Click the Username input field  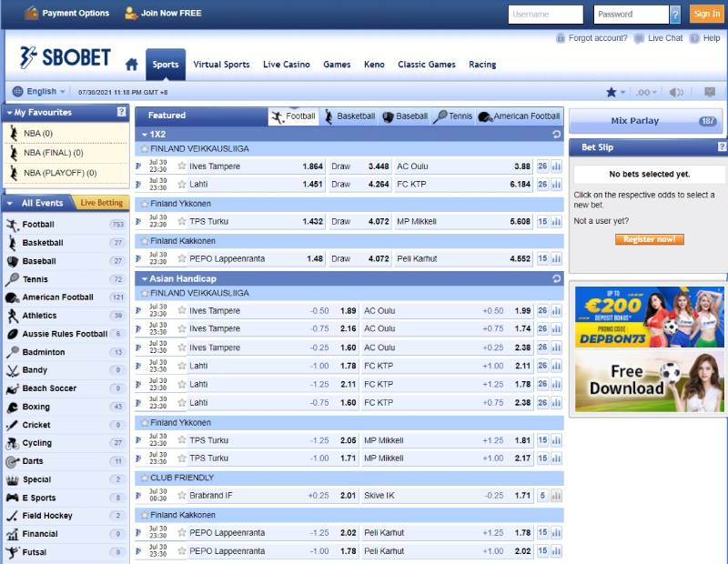pos(546,15)
